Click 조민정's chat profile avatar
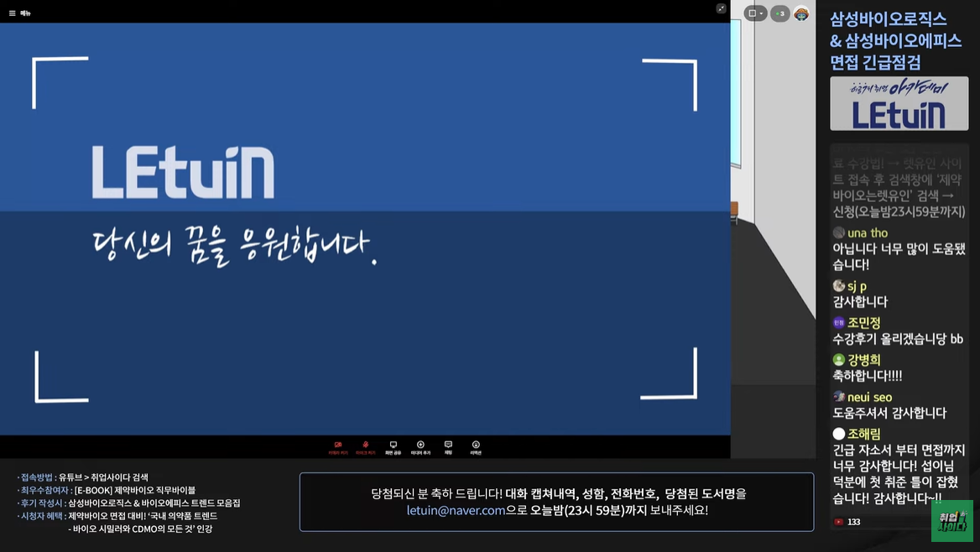 coord(838,322)
